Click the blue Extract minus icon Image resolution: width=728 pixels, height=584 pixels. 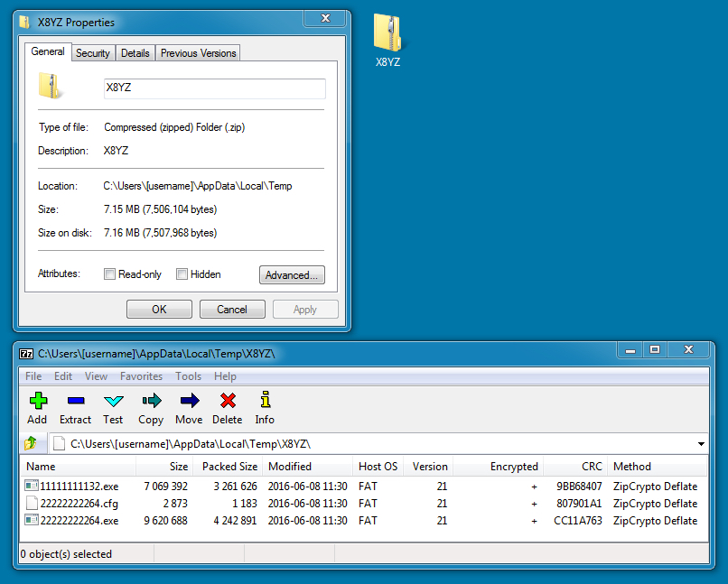click(x=75, y=400)
